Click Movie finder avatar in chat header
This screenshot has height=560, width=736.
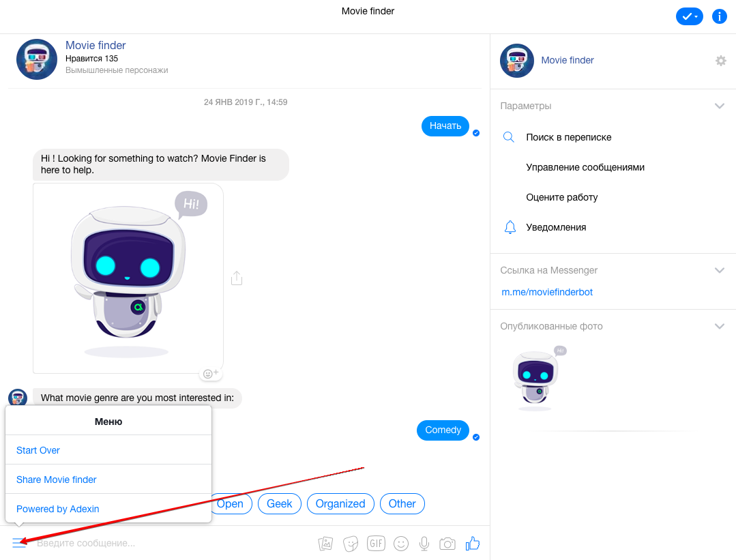(x=37, y=59)
